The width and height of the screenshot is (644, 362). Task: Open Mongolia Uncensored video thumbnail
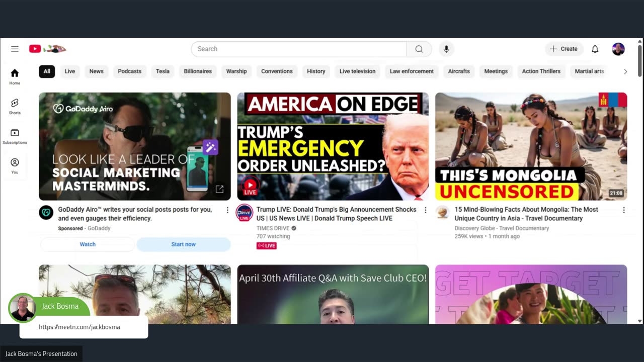531,146
